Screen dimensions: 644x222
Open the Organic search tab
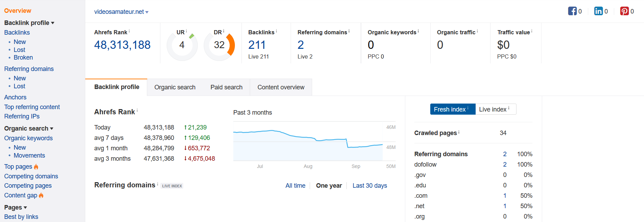click(x=175, y=87)
